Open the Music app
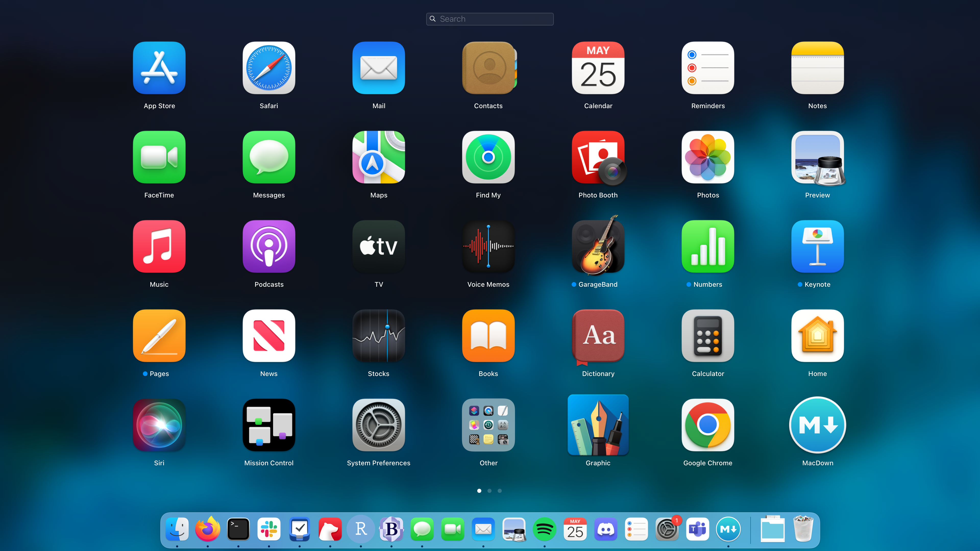This screenshot has height=551, width=980. tap(159, 246)
